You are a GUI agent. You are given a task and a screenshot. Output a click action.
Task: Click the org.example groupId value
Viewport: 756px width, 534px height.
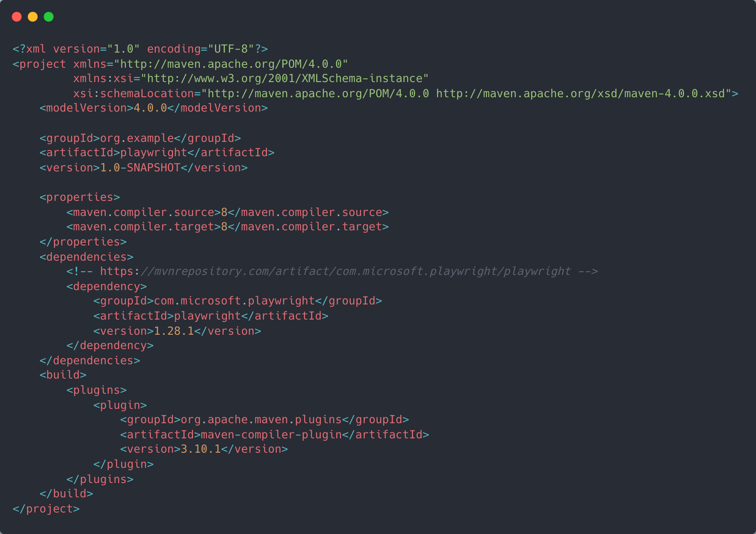[137, 138]
